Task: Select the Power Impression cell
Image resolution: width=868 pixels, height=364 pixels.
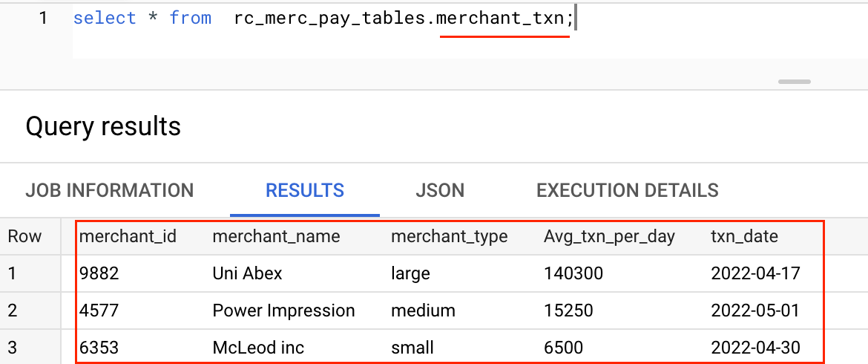Action: point(283,311)
